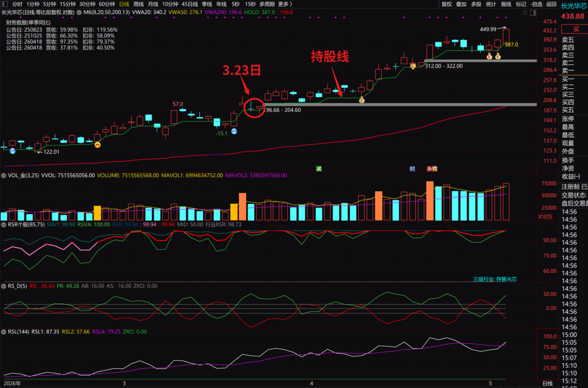Open the 复权 adjustment menu
Image resolution: width=588 pixels, height=388 pixels.
(446, 4)
